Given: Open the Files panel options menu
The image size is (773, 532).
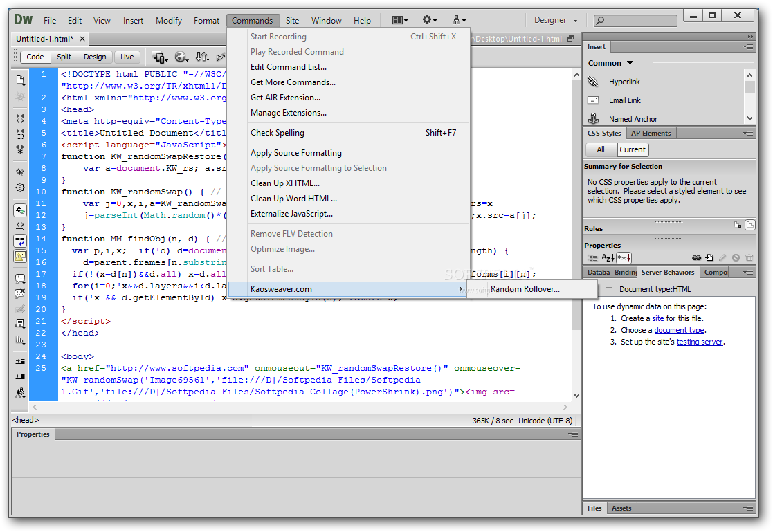Looking at the screenshot, I should coord(748,508).
